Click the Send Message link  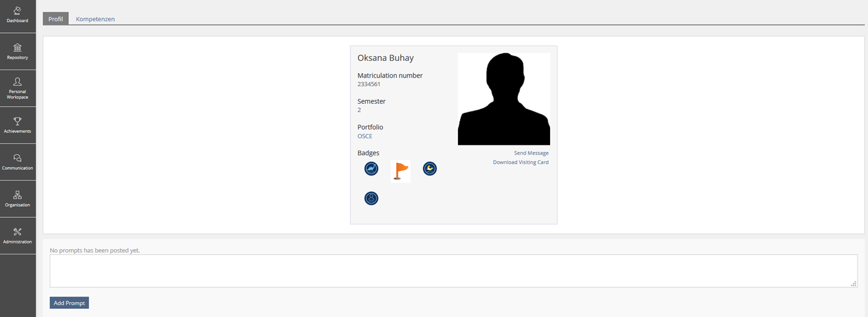click(531, 153)
